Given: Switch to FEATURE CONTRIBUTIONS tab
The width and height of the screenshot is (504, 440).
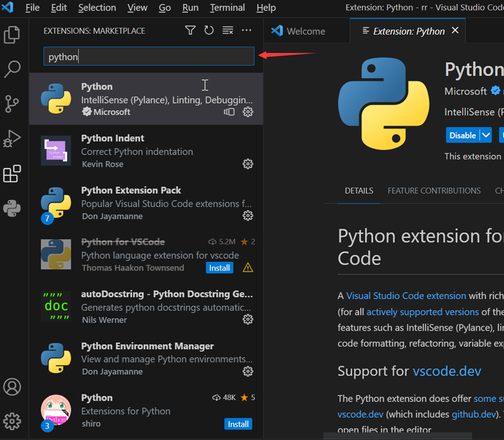Looking at the screenshot, I should click(434, 191).
